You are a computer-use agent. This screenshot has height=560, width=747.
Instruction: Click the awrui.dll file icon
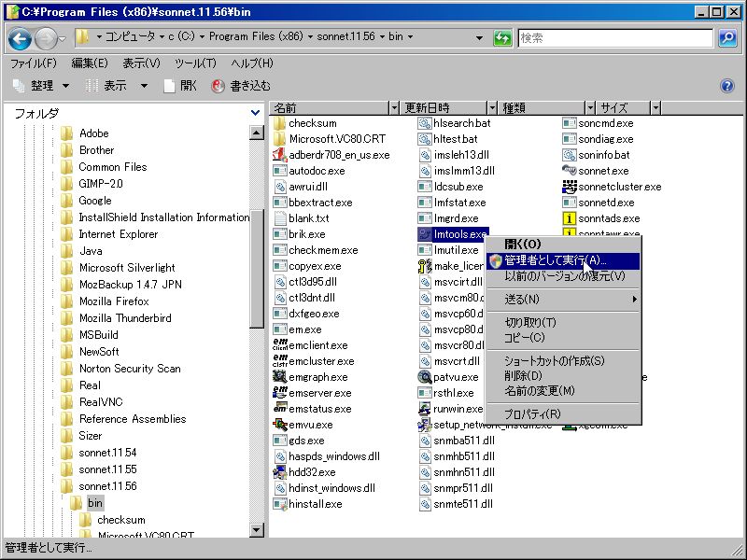point(279,187)
